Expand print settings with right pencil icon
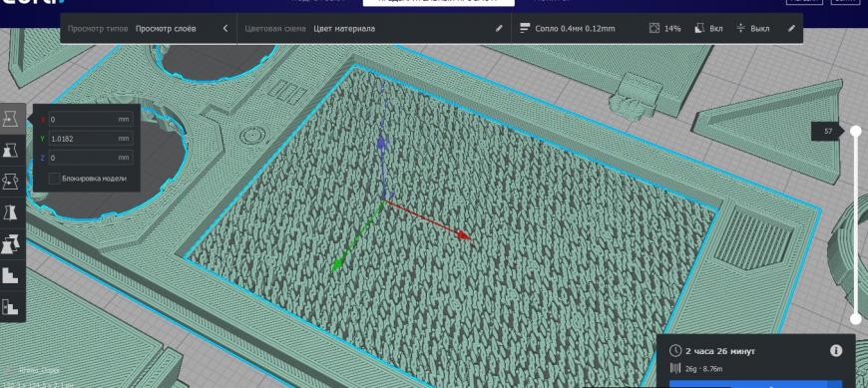 click(791, 28)
